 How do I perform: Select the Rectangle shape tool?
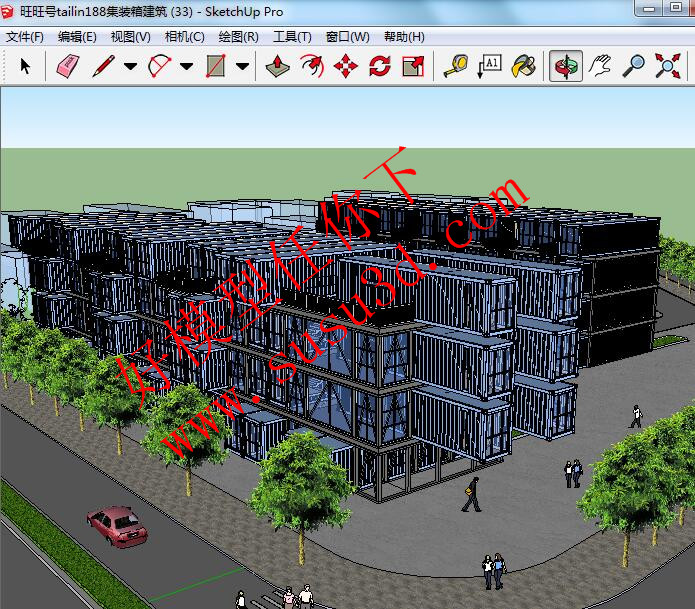pyautogui.click(x=216, y=66)
